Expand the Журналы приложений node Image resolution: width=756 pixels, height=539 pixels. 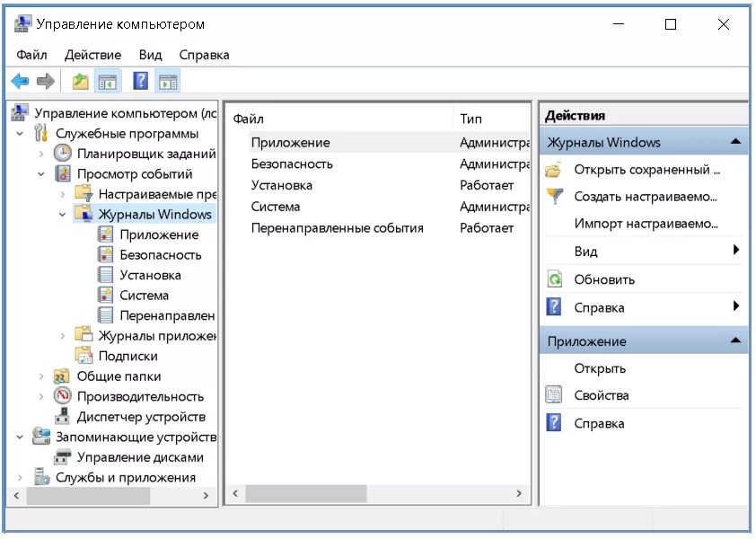63,336
